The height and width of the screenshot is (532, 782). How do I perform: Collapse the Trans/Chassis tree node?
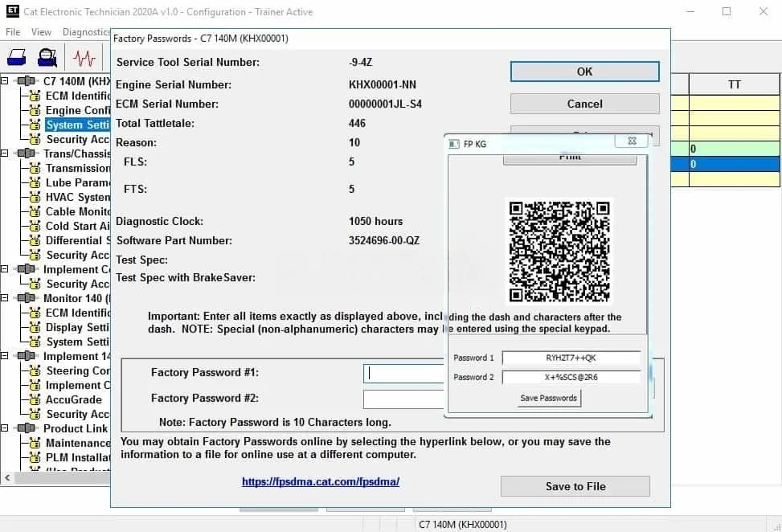[x=5, y=153]
